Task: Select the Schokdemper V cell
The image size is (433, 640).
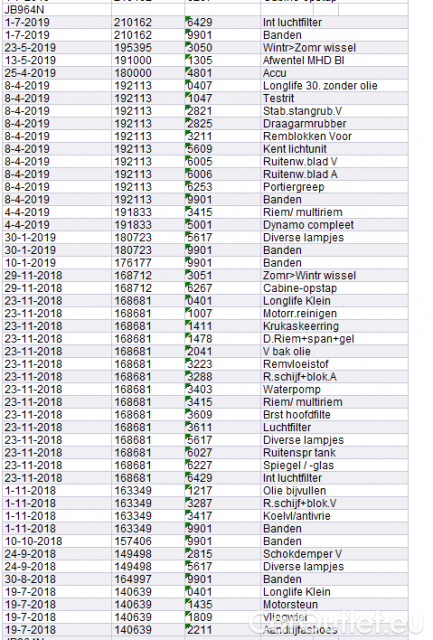Action: tap(334, 554)
